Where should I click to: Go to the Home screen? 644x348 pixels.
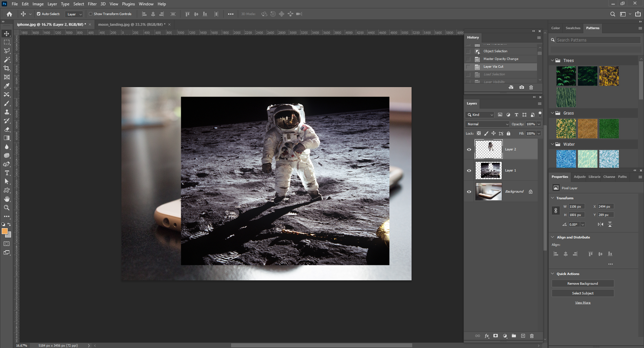click(9, 14)
